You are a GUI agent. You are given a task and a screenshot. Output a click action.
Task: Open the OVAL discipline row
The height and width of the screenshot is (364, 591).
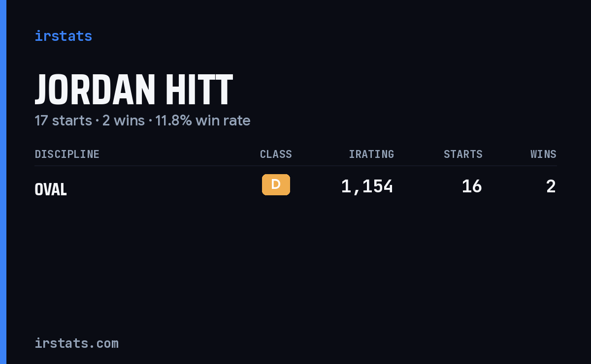coord(295,187)
